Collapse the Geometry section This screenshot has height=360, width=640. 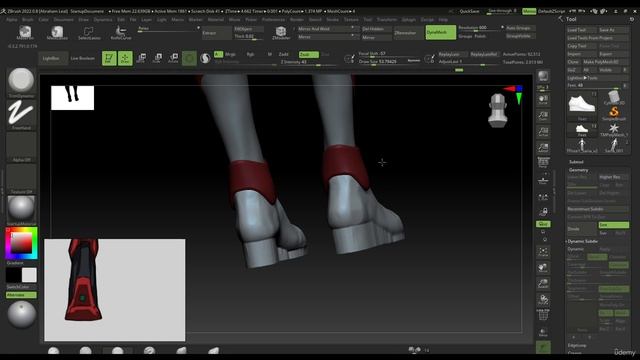point(578,170)
